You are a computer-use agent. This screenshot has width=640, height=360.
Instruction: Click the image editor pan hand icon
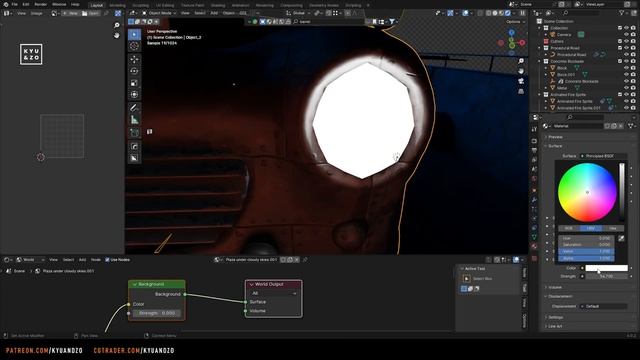point(116,36)
